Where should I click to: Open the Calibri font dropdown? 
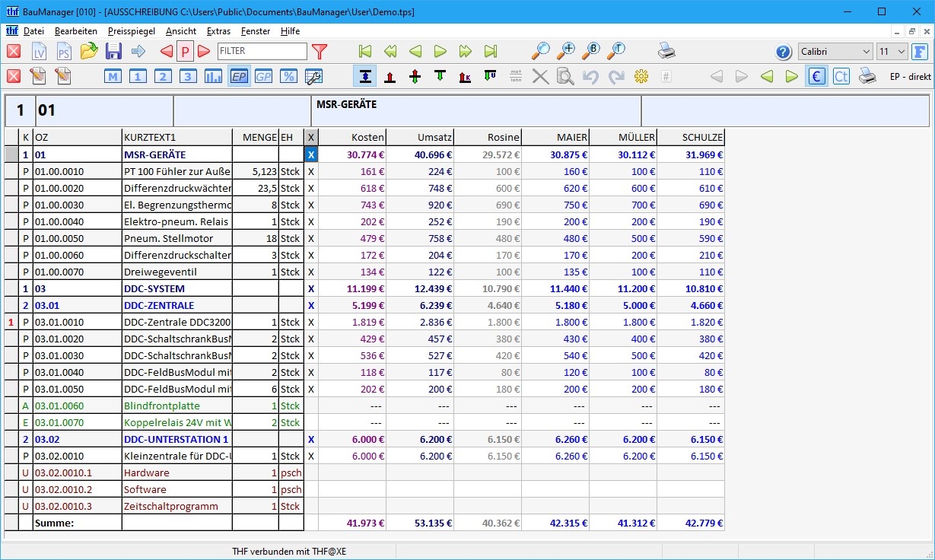coord(835,52)
